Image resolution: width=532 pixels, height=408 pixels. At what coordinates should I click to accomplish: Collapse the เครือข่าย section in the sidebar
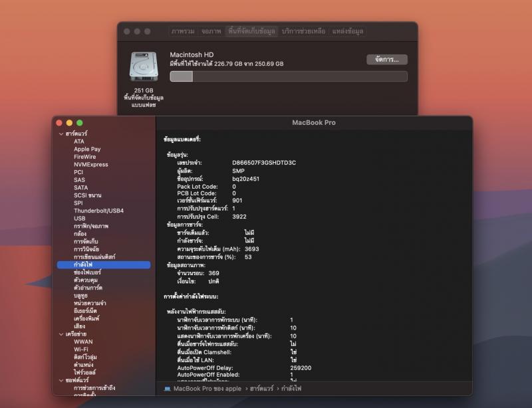point(61,334)
